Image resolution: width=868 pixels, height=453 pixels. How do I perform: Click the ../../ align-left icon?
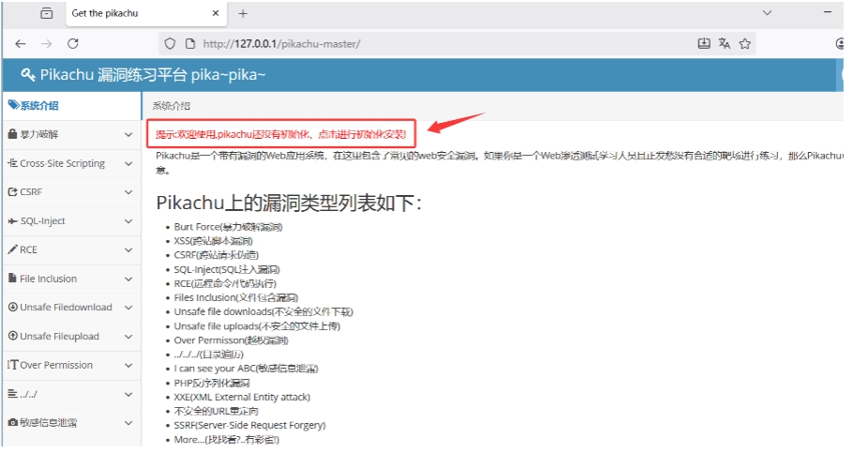[12, 394]
